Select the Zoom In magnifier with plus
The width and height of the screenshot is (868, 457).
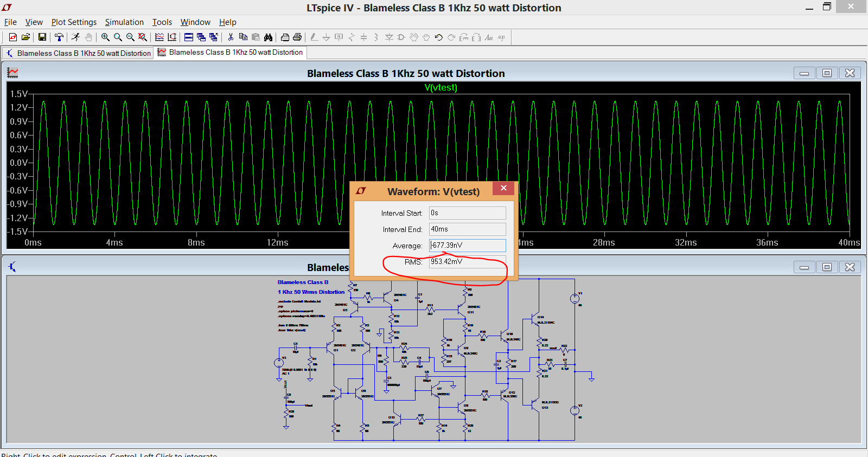[x=105, y=37]
